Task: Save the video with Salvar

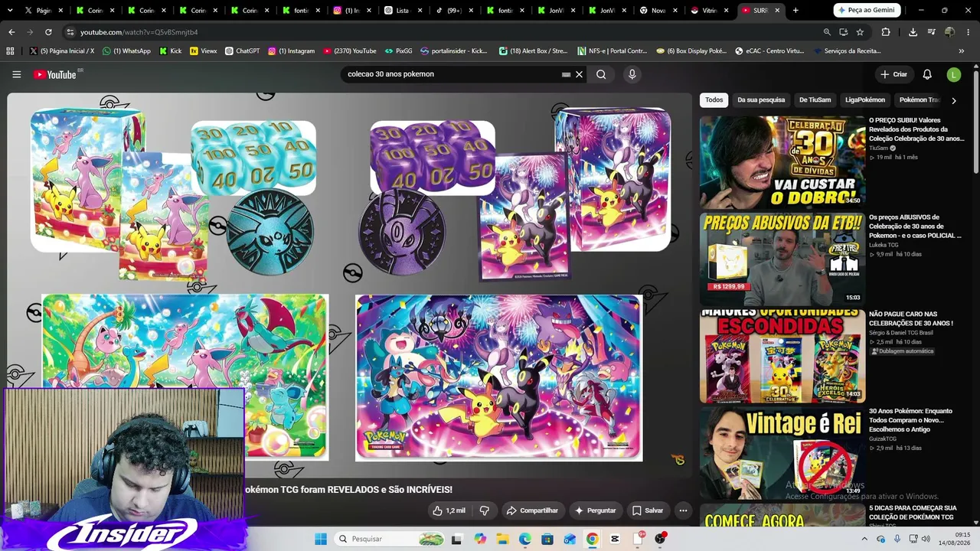Action: 648,510
